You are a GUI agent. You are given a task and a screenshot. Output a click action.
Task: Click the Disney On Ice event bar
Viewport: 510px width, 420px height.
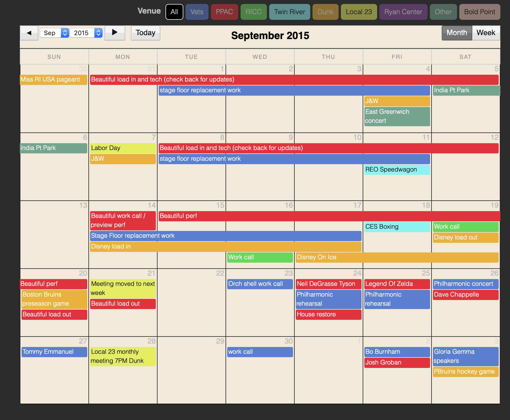397,257
